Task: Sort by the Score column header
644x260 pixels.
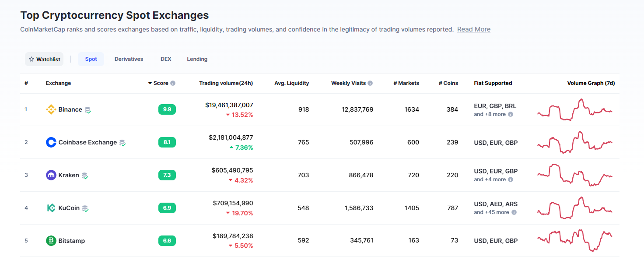Action: [x=161, y=83]
